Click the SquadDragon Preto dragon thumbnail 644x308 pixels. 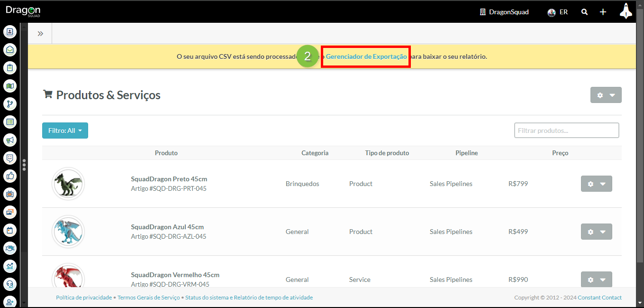(x=68, y=184)
